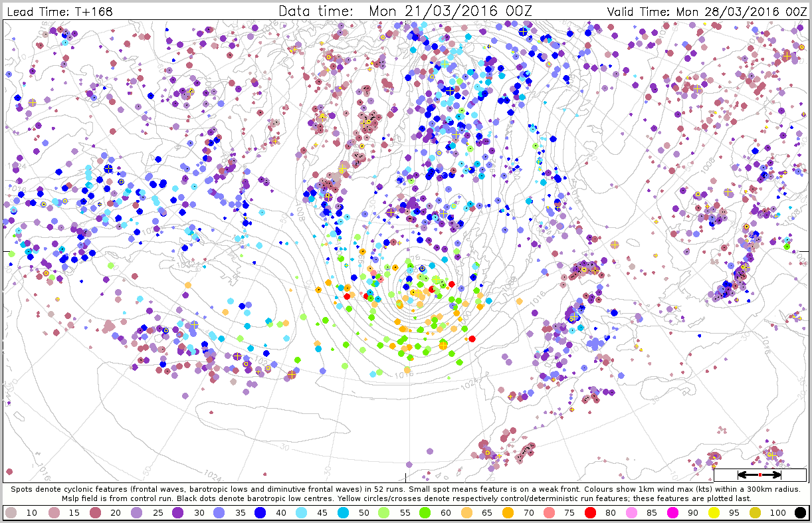This screenshot has height=523, width=812.
Task: Click the legend swatch left of value 10
Action: (x=11, y=513)
